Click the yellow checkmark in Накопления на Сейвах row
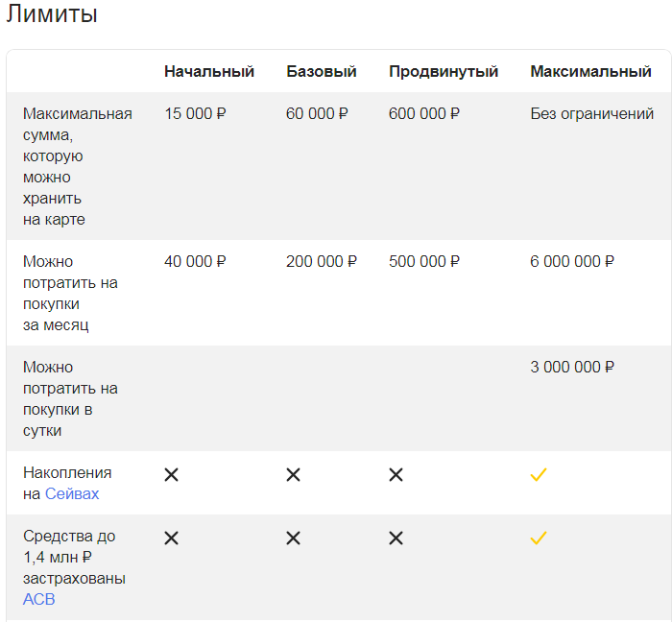The height and width of the screenshot is (622, 672). (539, 474)
